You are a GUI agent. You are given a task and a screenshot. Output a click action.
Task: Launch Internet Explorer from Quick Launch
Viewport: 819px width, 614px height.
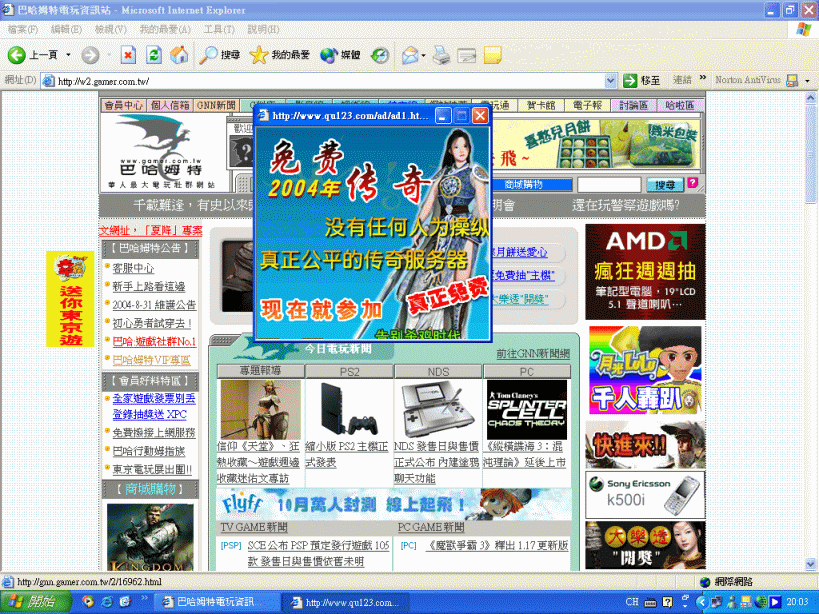click(x=107, y=602)
